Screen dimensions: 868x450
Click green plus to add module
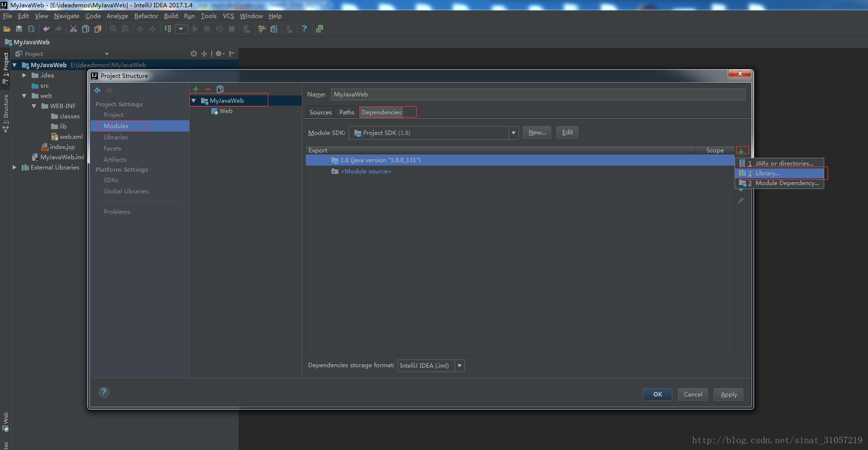[x=196, y=89]
